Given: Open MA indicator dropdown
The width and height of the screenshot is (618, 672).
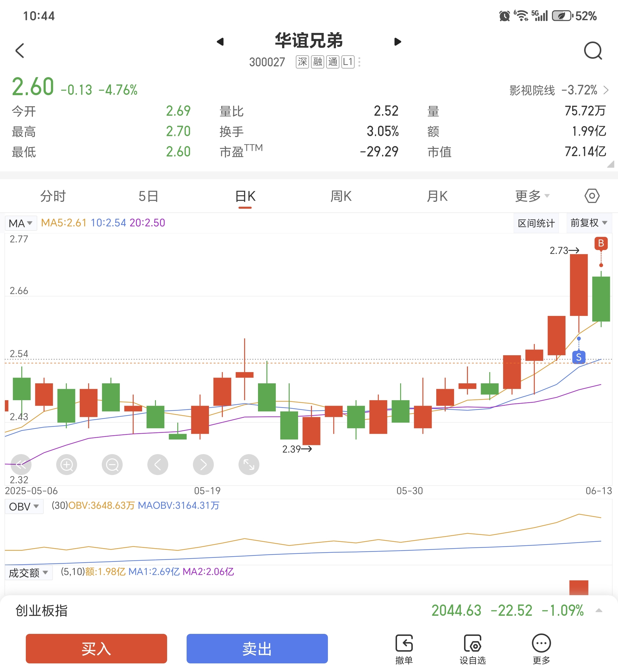Looking at the screenshot, I should [21, 223].
